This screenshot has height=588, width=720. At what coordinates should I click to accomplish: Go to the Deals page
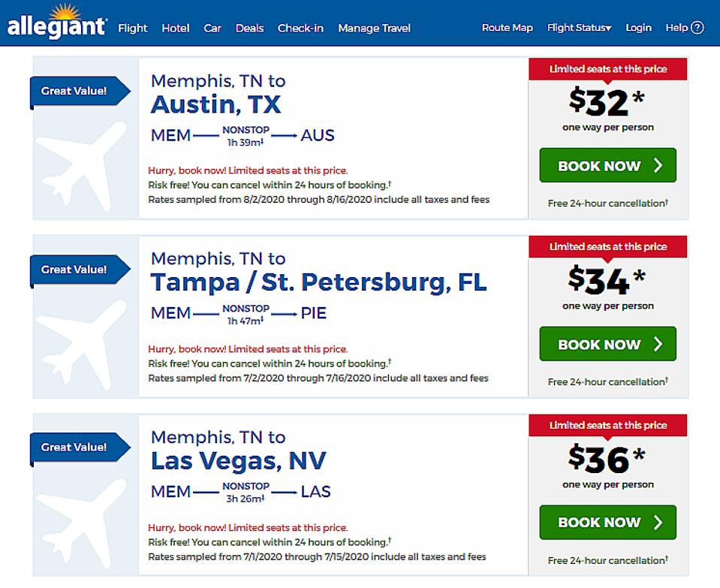tap(249, 29)
